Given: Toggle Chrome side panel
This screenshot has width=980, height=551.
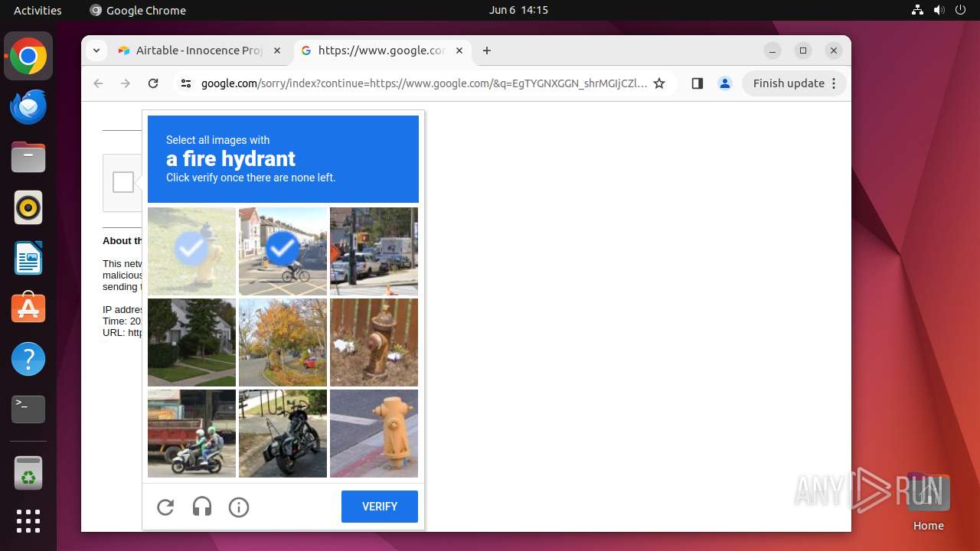Looking at the screenshot, I should (697, 83).
